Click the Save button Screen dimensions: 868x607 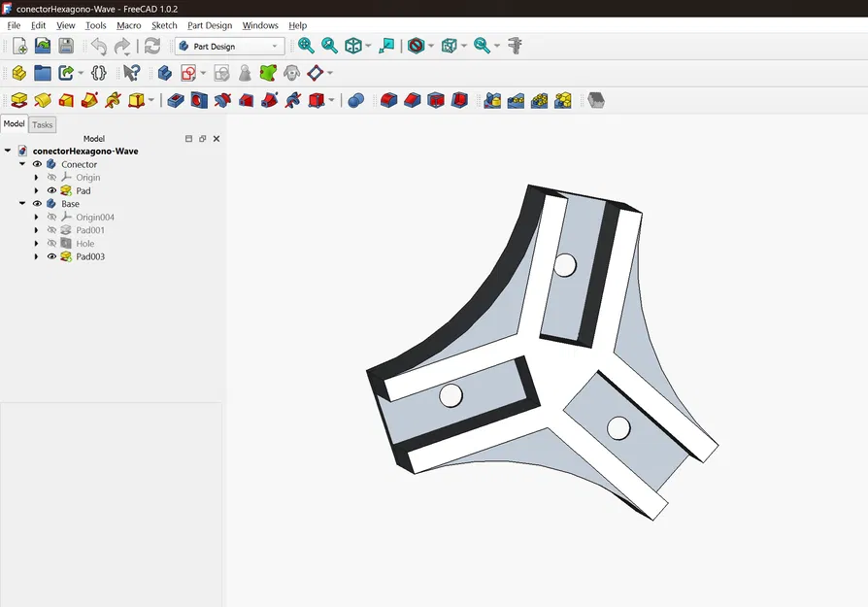66,45
